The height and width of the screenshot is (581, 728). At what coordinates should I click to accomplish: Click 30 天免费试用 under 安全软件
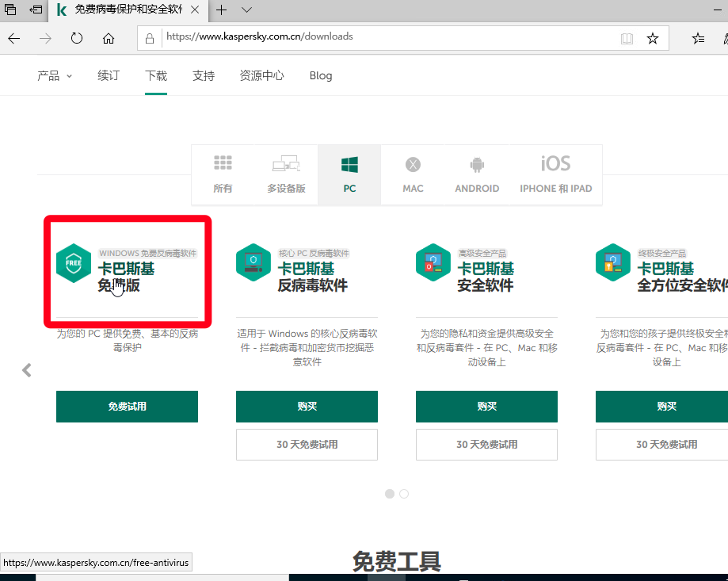[x=486, y=445]
